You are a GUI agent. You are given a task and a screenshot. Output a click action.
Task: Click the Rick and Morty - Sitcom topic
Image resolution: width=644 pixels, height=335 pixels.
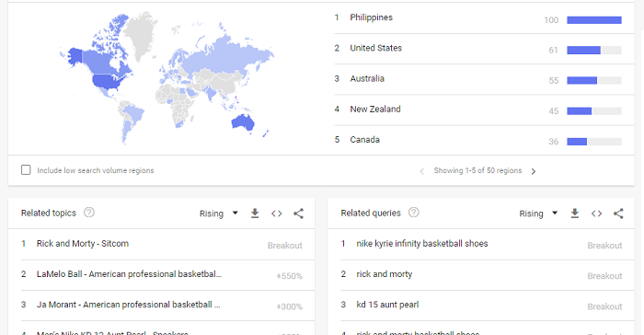[x=83, y=244]
